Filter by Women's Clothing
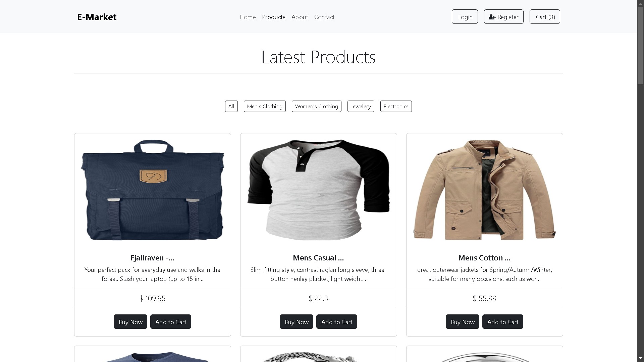Screen dimensions: 644x362 coord(316,106)
